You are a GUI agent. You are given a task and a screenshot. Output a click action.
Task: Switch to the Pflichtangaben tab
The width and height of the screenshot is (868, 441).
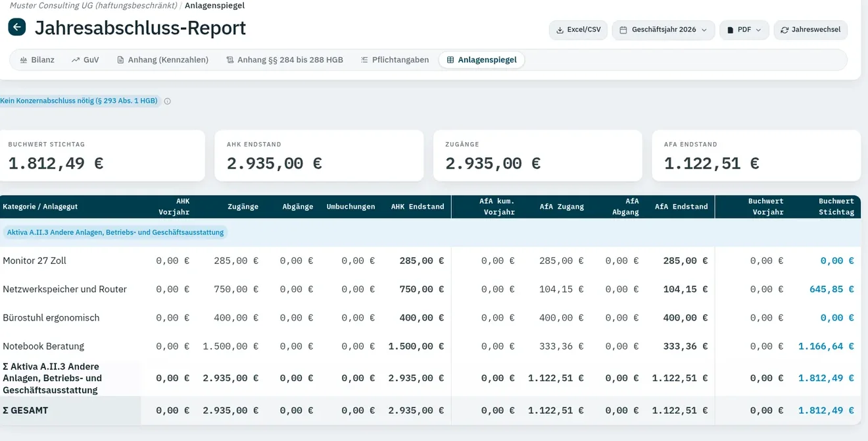[x=395, y=60]
